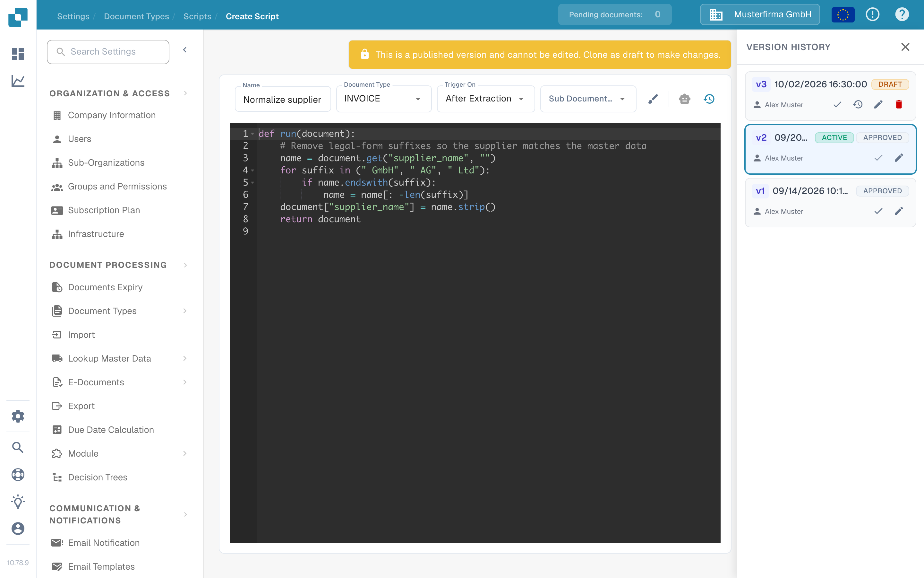Close the Version History panel
The width and height of the screenshot is (924, 578).
point(905,47)
